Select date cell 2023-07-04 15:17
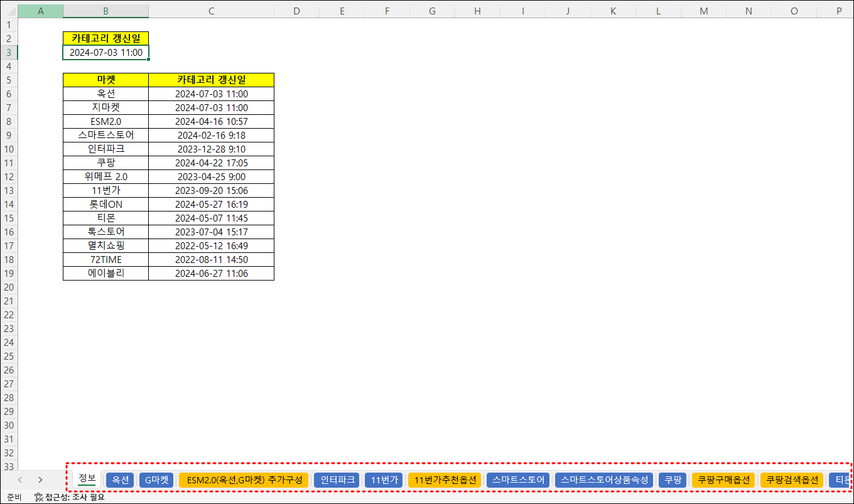This screenshot has height=504, width=854. point(211,232)
